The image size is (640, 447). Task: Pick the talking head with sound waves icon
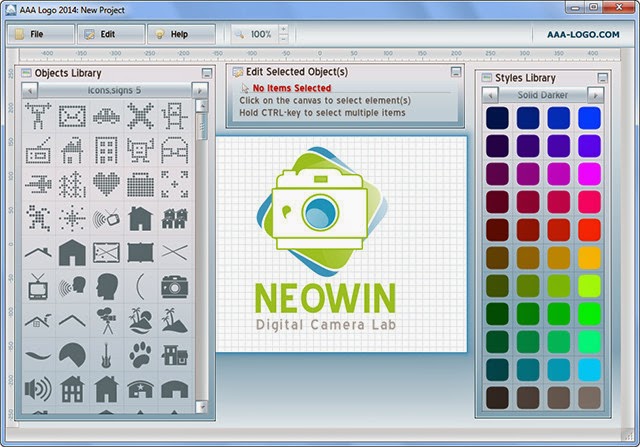tap(72, 287)
